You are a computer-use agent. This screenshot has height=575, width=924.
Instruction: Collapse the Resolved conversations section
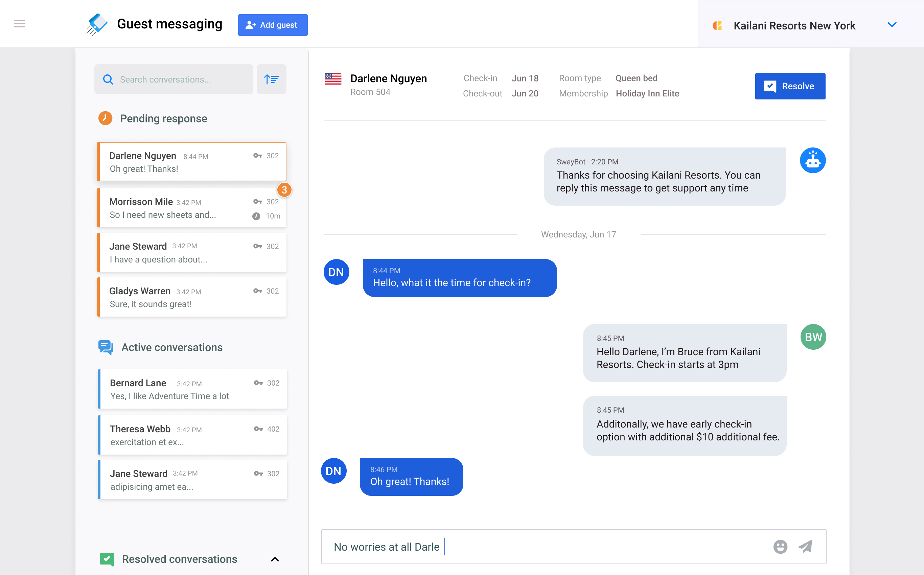coord(275,559)
